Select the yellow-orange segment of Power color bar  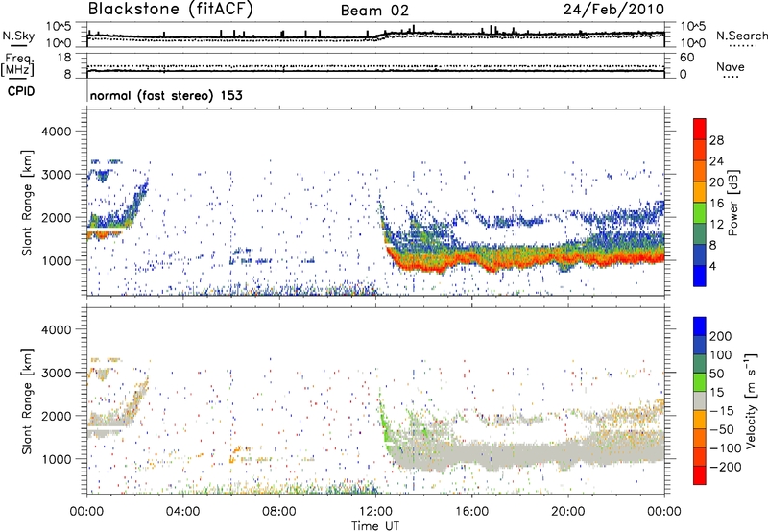click(x=700, y=192)
